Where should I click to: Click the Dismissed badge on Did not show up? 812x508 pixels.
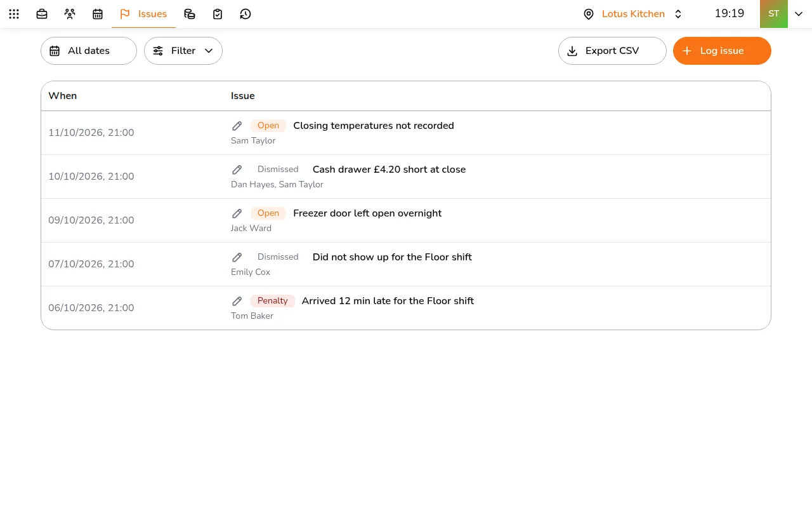(278, 257)
